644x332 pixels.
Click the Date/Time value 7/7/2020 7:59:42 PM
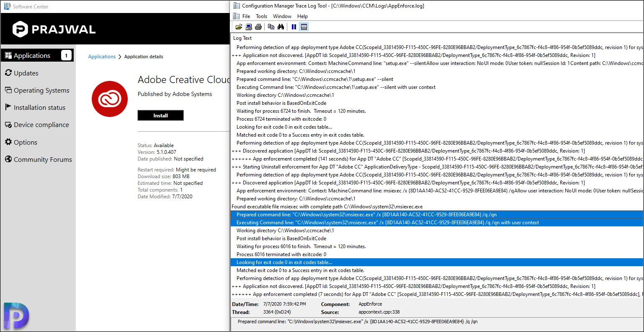(x=284, y=304)
